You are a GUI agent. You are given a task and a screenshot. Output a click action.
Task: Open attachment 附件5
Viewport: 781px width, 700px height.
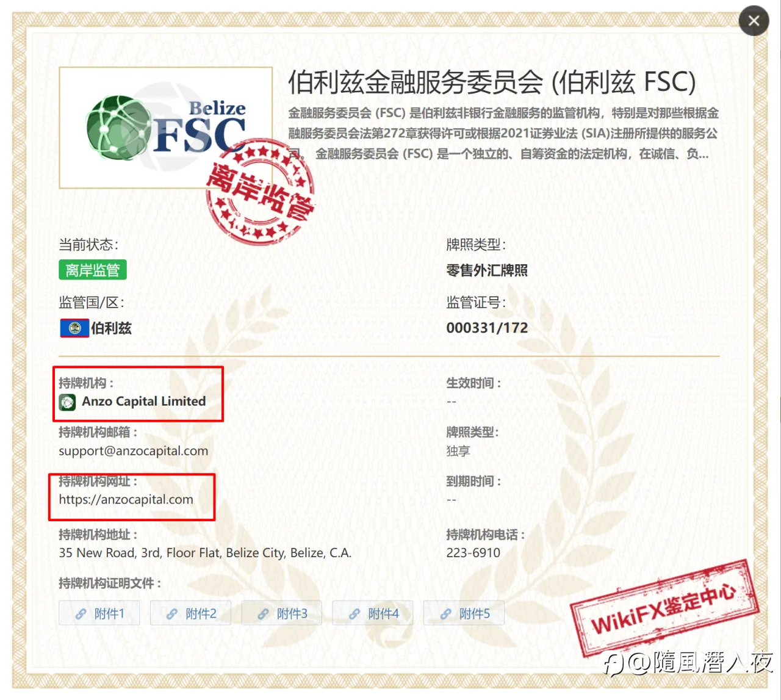tap(464, 613)
